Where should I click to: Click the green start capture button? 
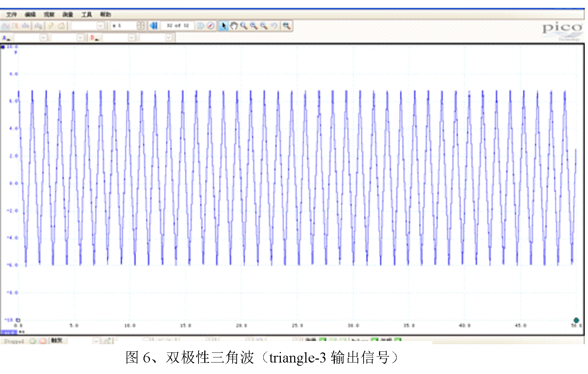pyautogui.click(x=33, y=341)
